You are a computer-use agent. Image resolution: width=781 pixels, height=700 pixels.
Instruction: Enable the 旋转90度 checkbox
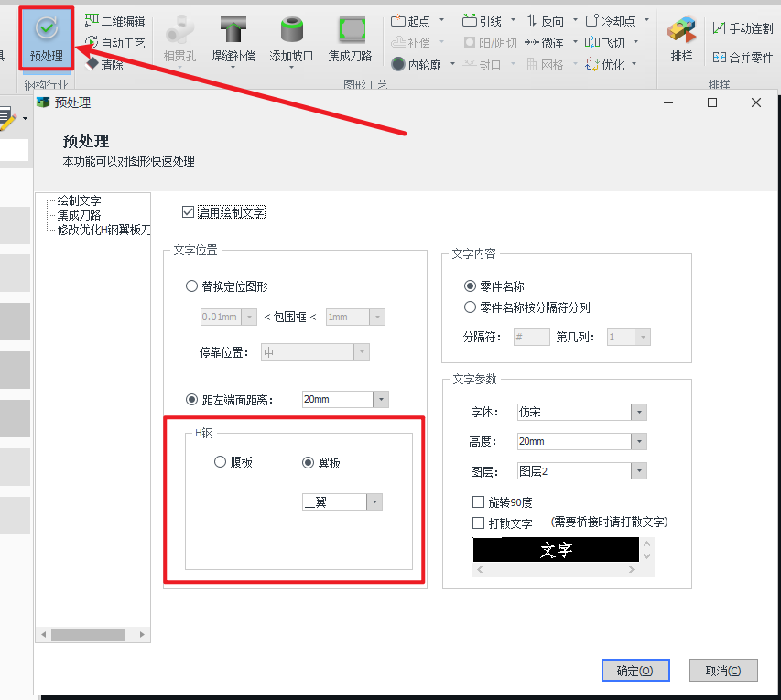pyautogui.click(x=478, y=502)
